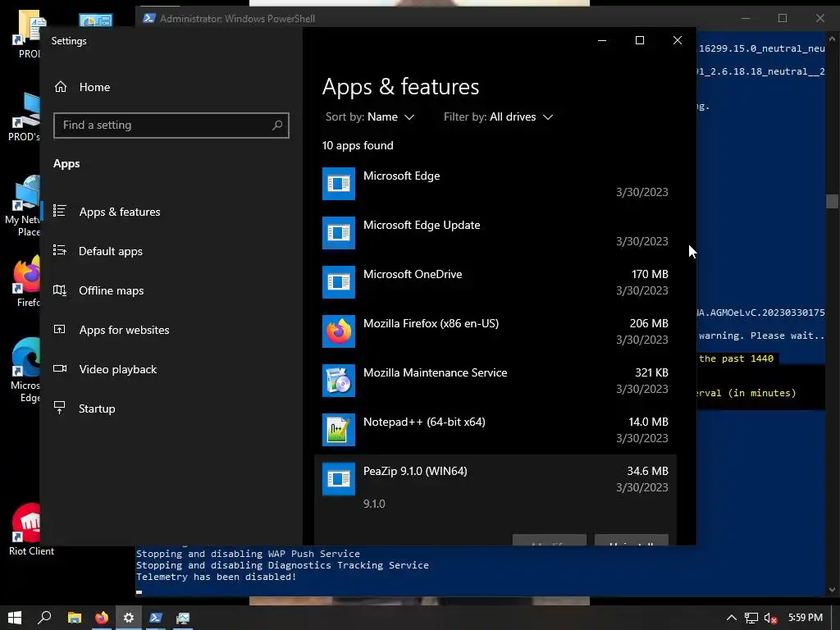Viewport: 840px width, 630px height.
Task: Click the Default apps sidebar icon
Action: pyautogui.click(x=60, y=250)
